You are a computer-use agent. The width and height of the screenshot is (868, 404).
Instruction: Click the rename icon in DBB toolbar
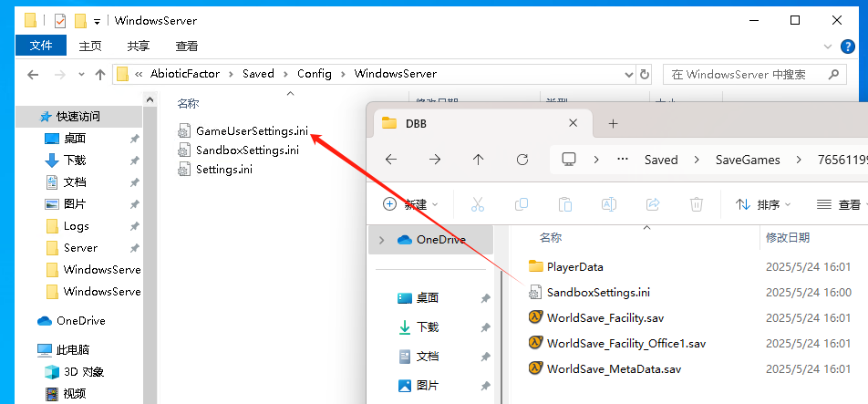(x=609, y=204)
